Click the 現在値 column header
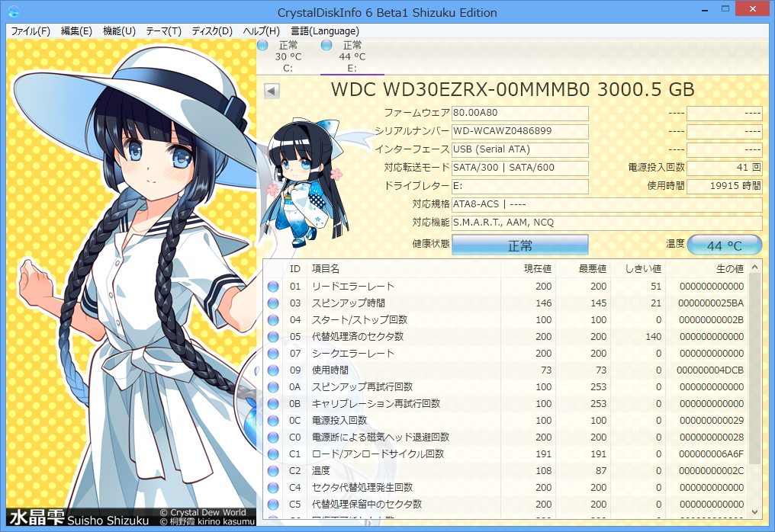The image size is (775, 532). pos(529,269)
